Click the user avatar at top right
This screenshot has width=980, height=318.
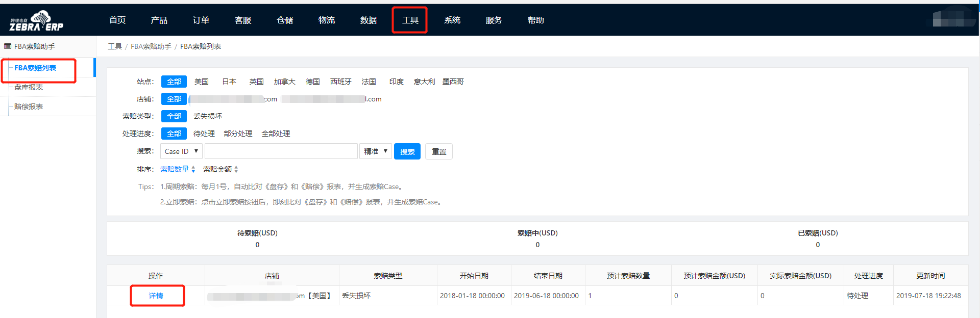pos(950,19)
